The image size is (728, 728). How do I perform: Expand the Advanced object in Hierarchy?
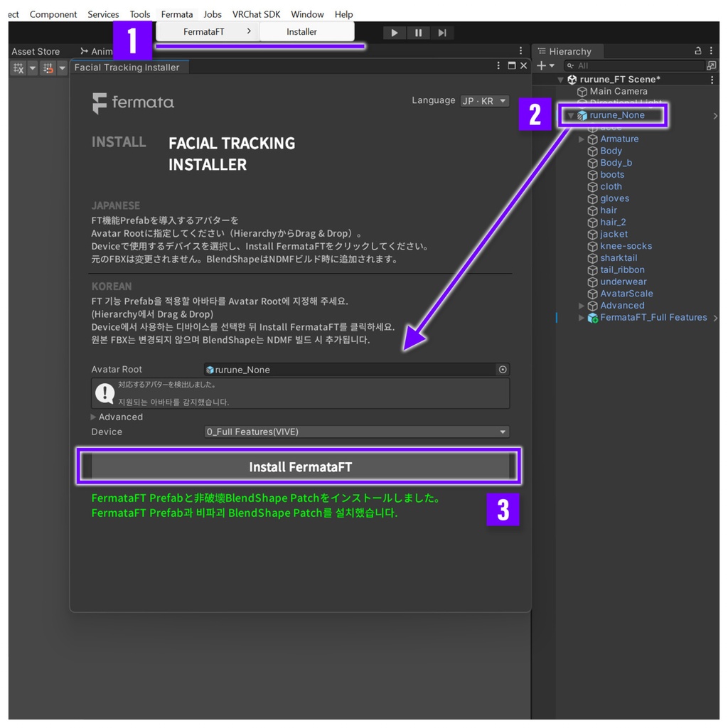click(582, 306)
